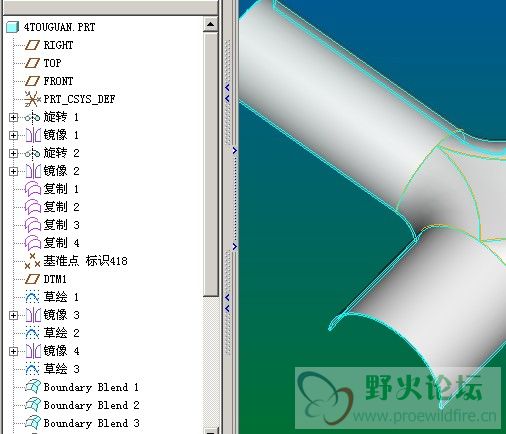Click the 旋转 1 revolve feature icon
The image size is (506, 434).
point(33,117)
